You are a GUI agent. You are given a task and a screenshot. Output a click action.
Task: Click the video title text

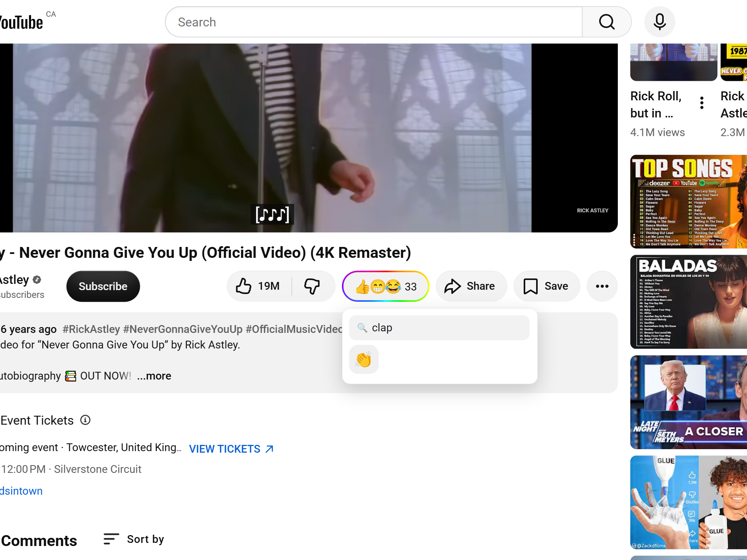(205, 253)
